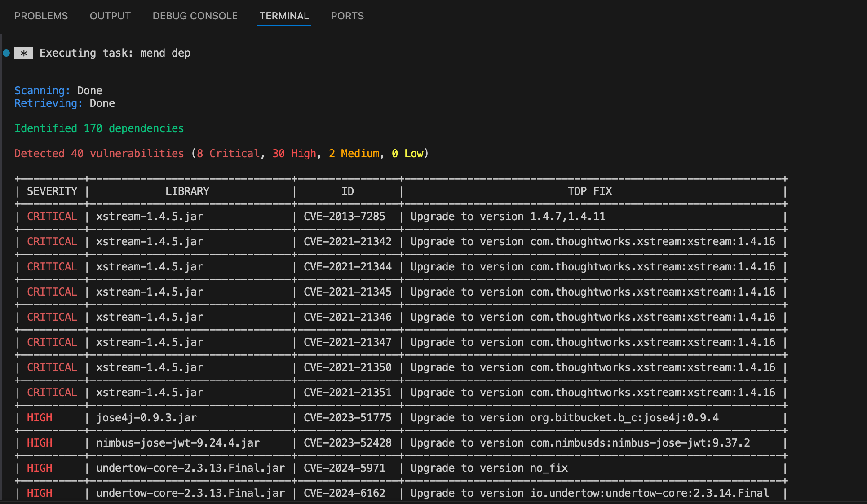Switch to the OUTPUT tab

click(x=110, y=16)
